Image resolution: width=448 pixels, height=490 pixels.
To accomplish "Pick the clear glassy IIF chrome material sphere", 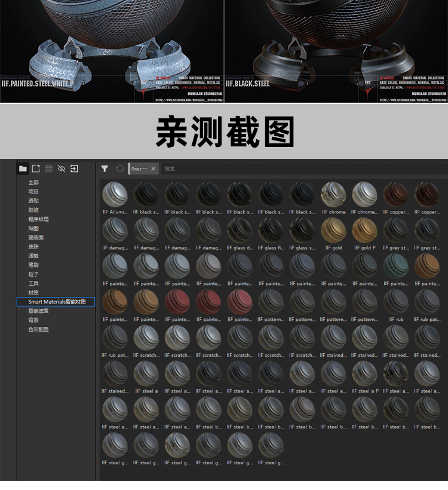I will click(x=333, y=194).
